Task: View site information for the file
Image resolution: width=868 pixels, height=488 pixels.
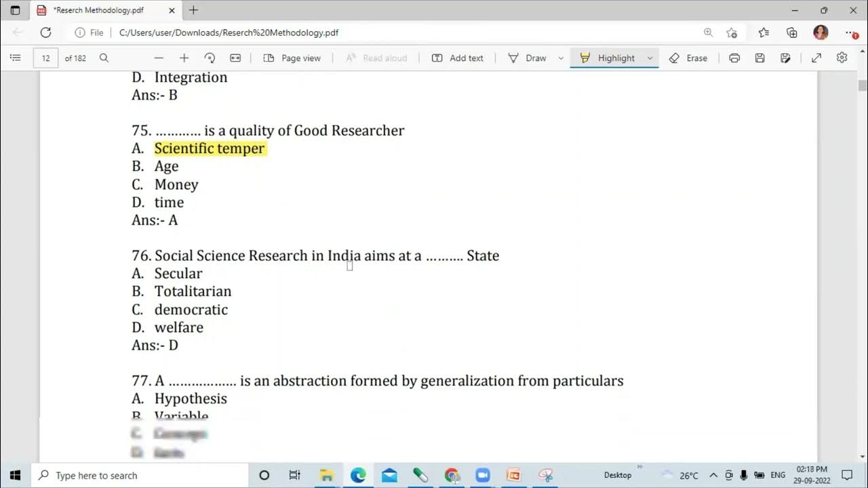Action: pyautogui.click(x=89, y=33)
